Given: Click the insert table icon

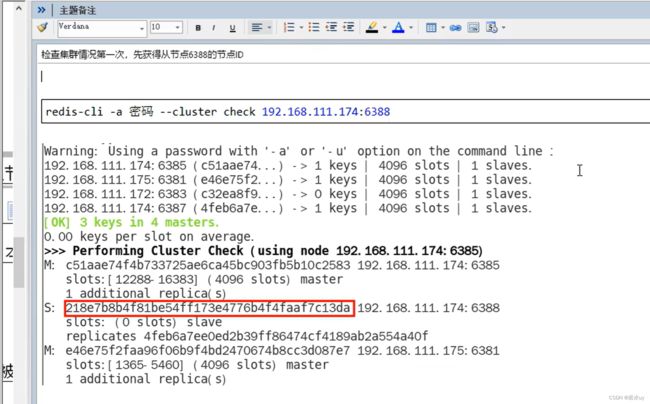Looking at the screenshot, I should (x=431, y=28).
